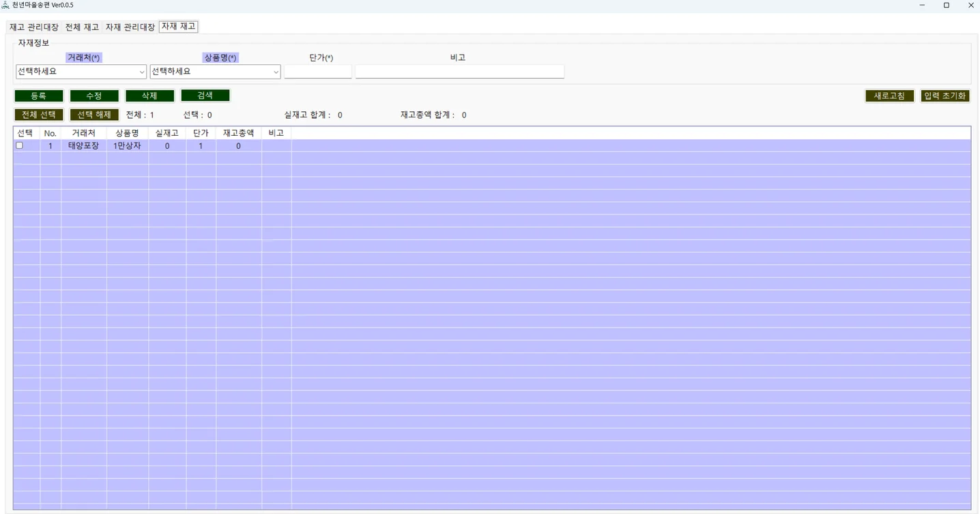Viewport: 980px width, 514px height.
Task: Click the 새로고침 button
Action: tap(890, 96)
